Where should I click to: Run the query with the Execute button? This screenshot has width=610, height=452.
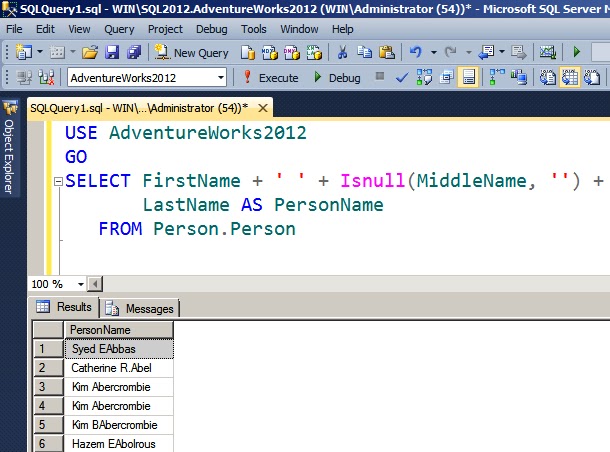(271, 77)
